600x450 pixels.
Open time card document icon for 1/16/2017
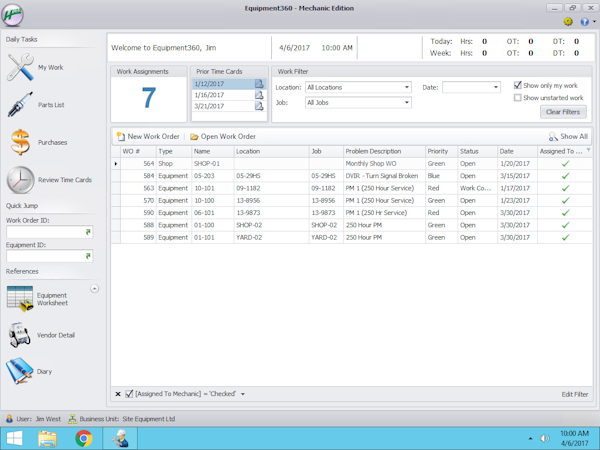pyautogui.click(x=259, y=95)
